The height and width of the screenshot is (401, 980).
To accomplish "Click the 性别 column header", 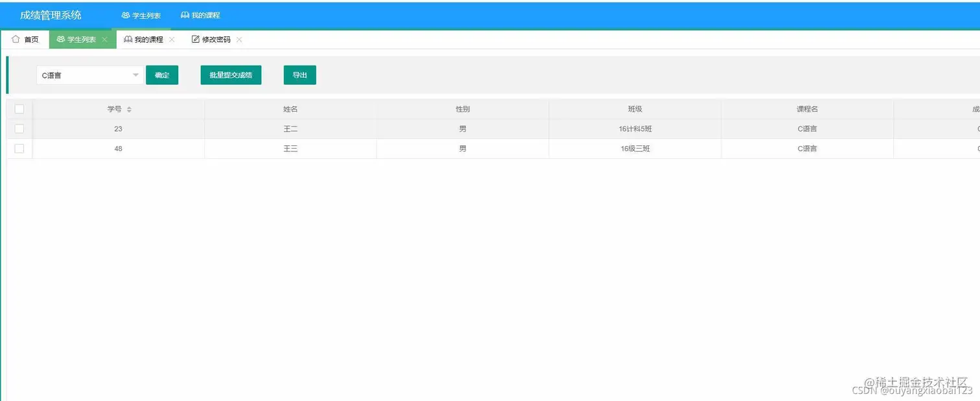I will click(x=463, y=109).
